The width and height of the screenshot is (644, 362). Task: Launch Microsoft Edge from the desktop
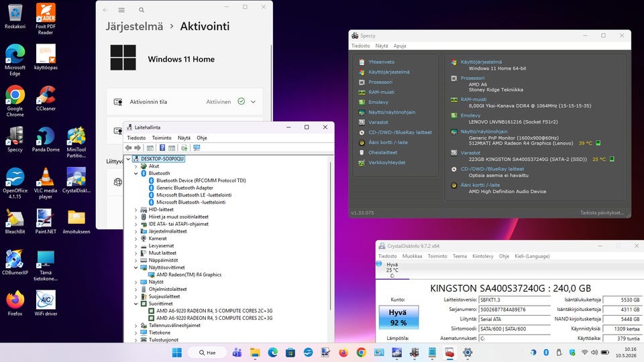point(15,60)
